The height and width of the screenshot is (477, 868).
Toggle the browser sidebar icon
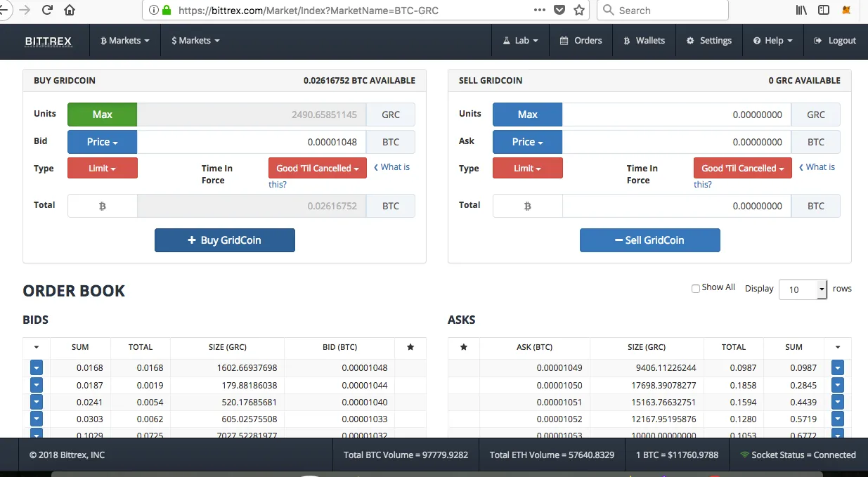pyautogui.click(x=824, y=10)
